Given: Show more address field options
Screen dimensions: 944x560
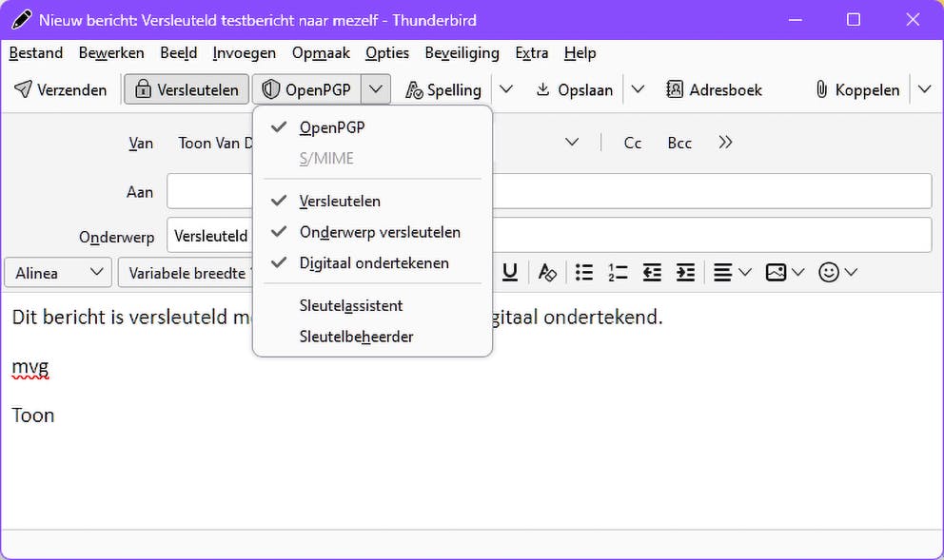Looking at the screenshot, I should (725, 143).
